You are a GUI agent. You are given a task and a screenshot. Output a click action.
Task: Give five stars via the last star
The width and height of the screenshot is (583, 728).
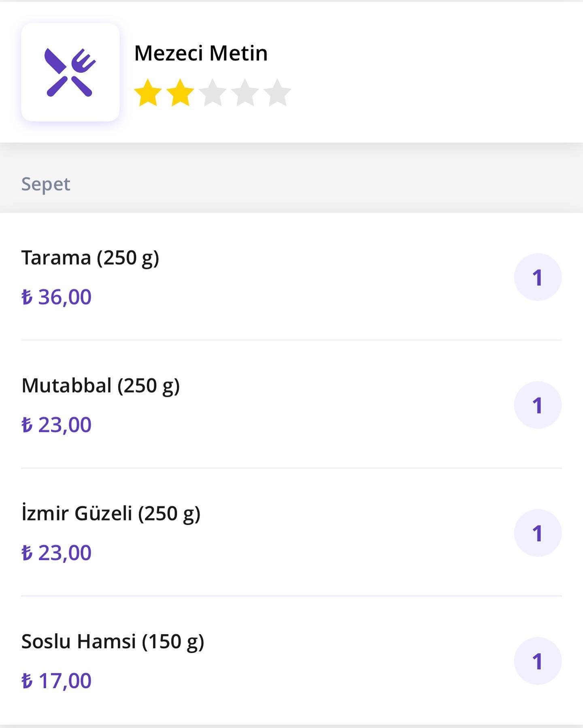point(277,93)
